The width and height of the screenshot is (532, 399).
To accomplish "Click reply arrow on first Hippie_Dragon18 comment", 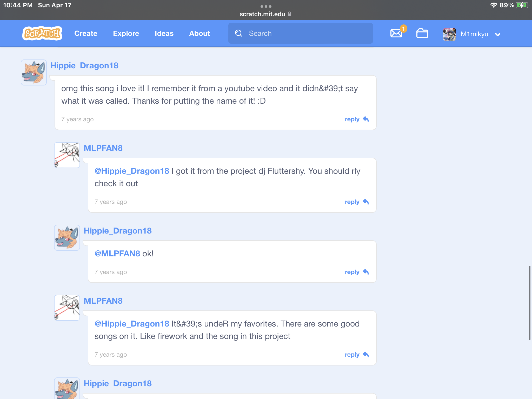I will click(365, 119).
